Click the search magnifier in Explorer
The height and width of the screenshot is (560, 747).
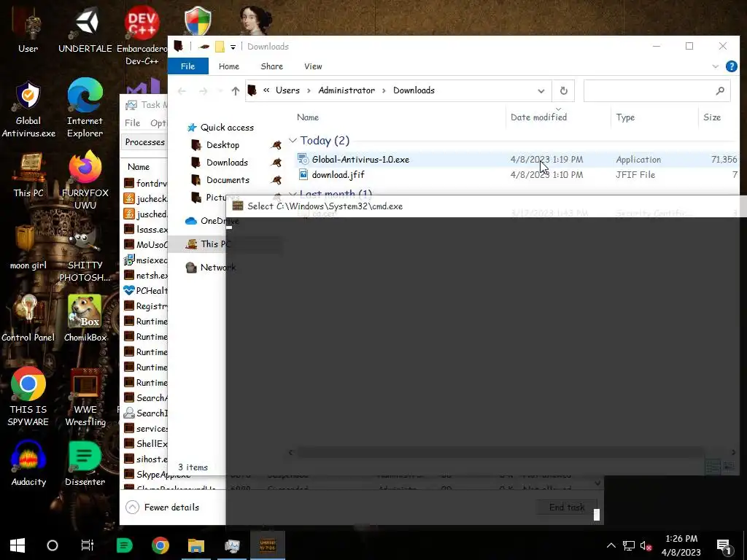tap(720, 90)
